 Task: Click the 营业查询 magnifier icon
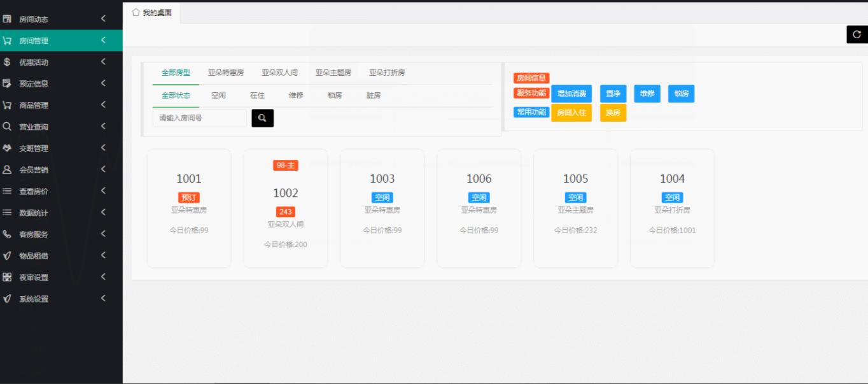7,127
